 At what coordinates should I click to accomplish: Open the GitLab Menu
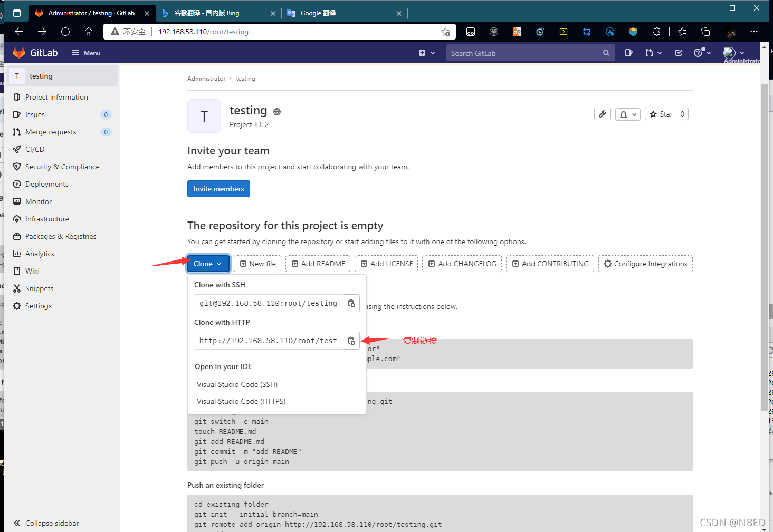point(85,53)
